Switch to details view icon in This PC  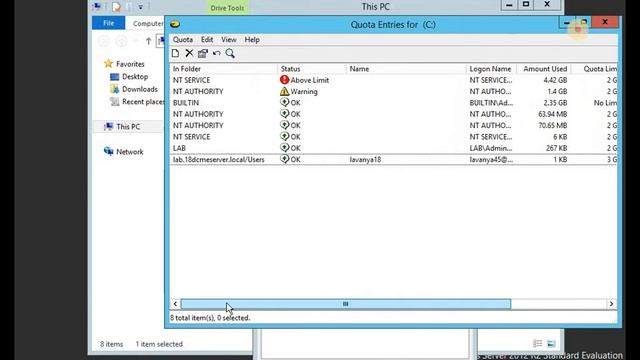[x=538, y=344]
